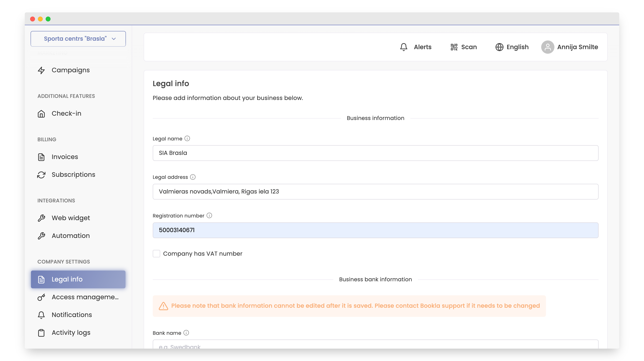Click the Alerts bell icon
This screenshot has width=644, height=361.
click(404, 47)
